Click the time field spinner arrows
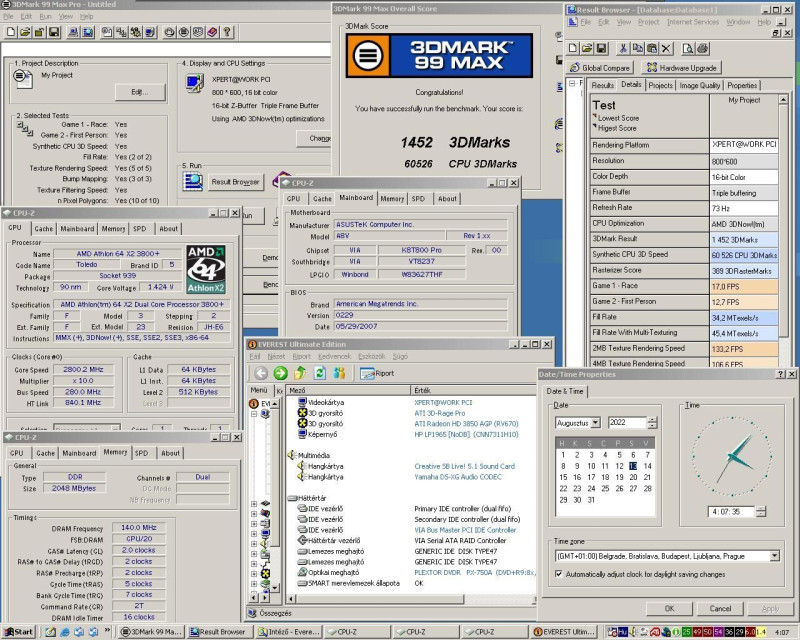Screen dimensions: 800x640 point(761,511)
